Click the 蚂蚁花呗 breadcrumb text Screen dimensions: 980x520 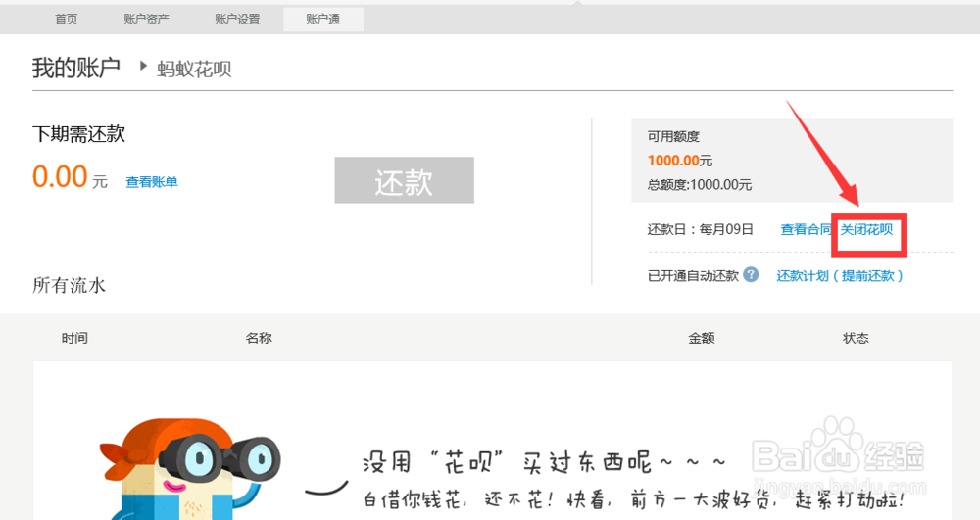pos(194,69)
